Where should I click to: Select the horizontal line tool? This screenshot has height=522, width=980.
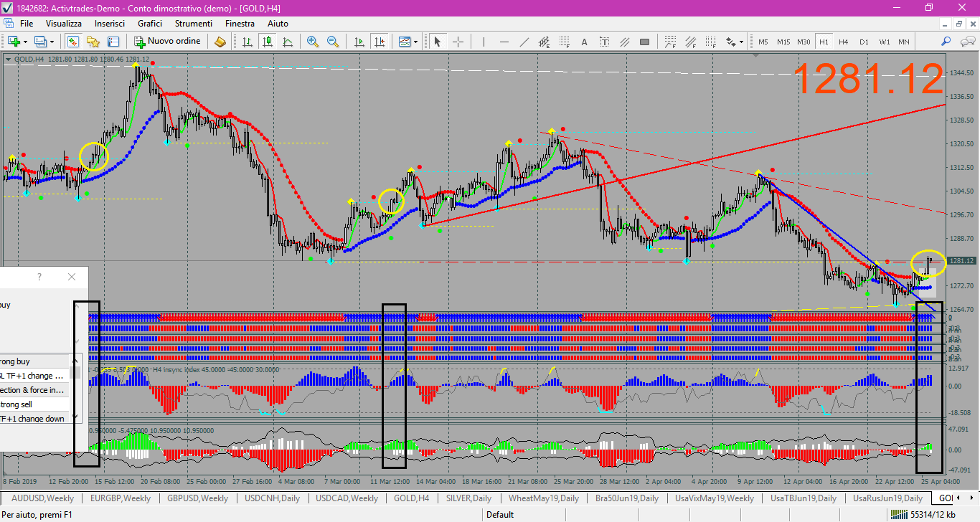(x=504, y=42)
